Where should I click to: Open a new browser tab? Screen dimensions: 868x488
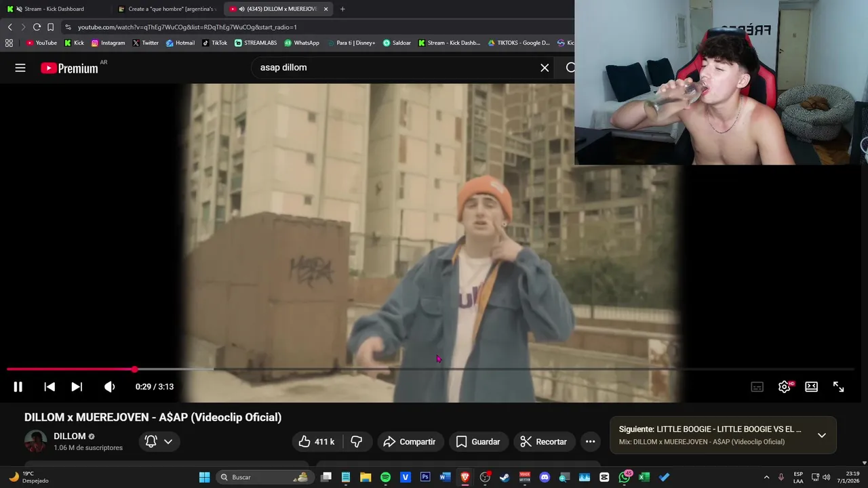point(342,9)
